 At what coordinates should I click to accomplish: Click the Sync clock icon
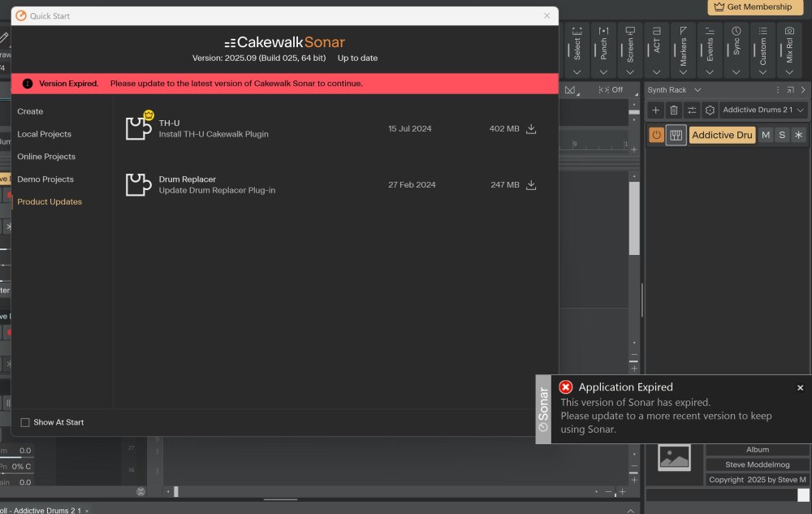click(736, 31)
